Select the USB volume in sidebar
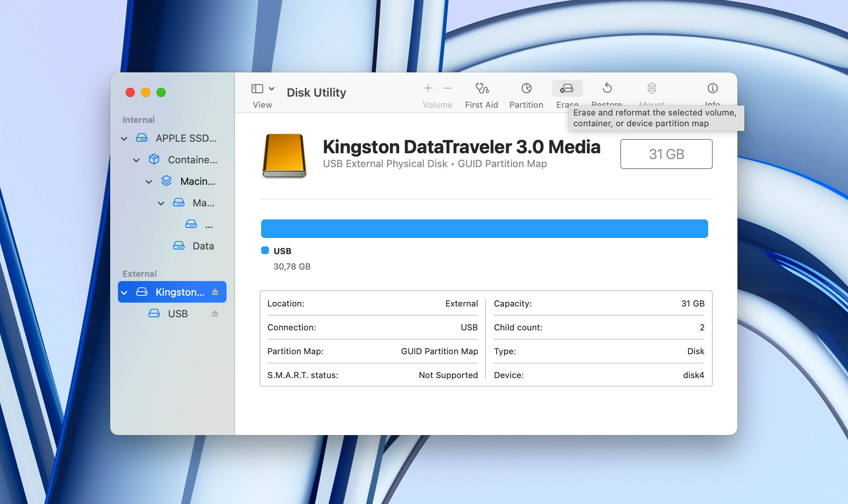Viewport: 848px width, 504px height. (178, 314)
